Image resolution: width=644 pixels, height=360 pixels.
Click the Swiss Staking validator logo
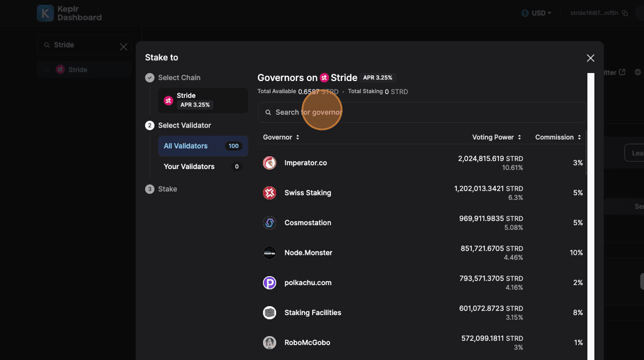pyautogui.click(x=269, y=193)
